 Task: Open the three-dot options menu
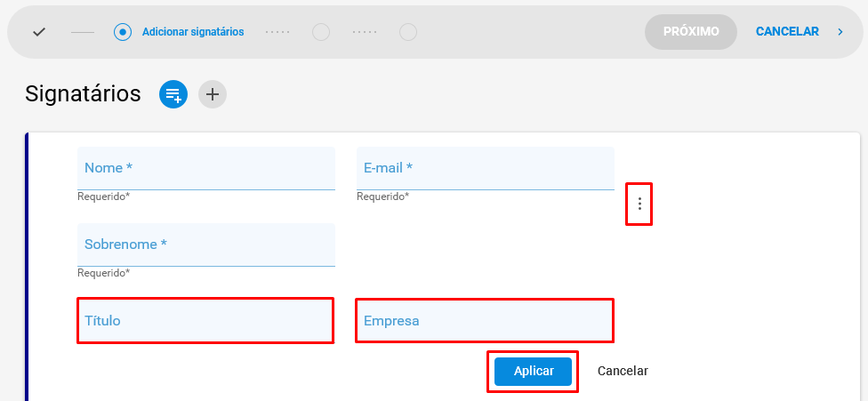coord(639,205)
